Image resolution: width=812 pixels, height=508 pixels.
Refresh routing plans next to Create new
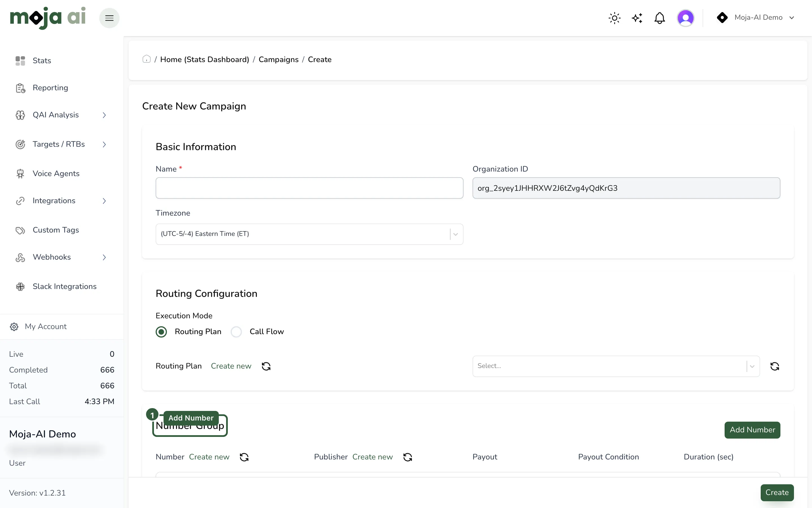(266, 366)
